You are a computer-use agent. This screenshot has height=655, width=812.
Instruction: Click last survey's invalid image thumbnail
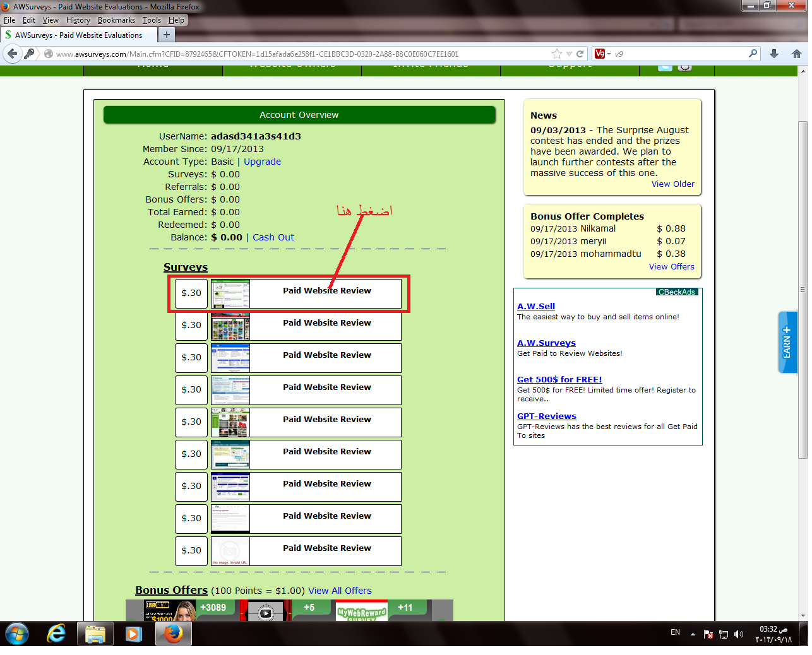(x=230, y=551)
